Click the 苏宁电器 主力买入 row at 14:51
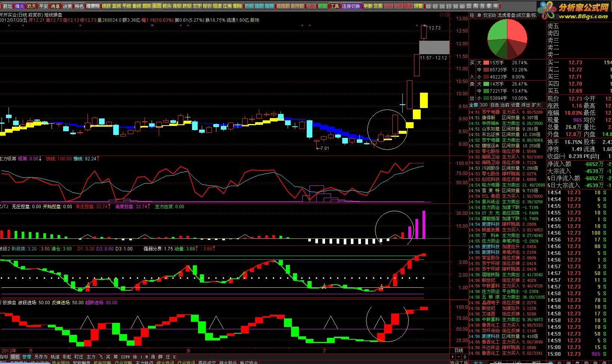Image resolution: width=612 pixels, height=364 pixels. click(507, 112)
